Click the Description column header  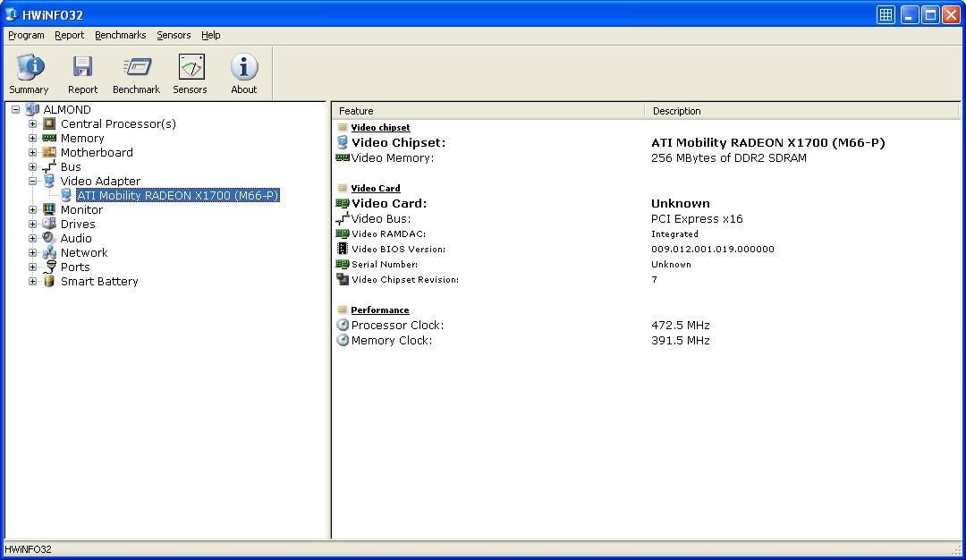(802, 111)
